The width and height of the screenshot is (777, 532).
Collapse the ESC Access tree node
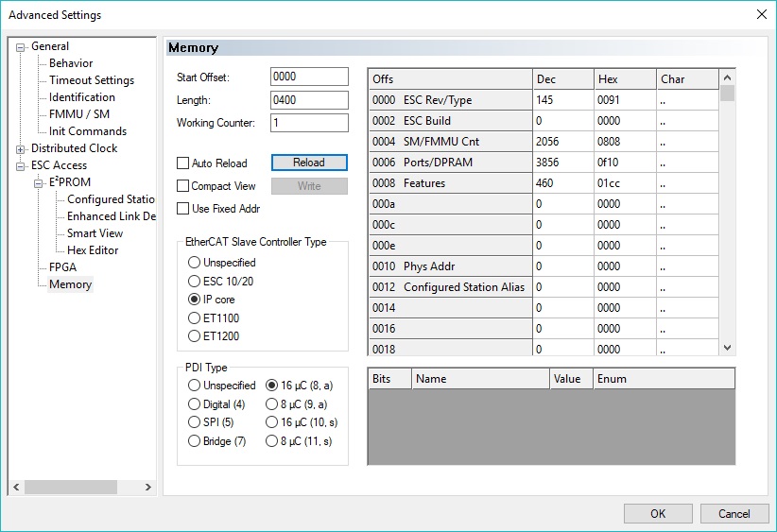(21, 166)
